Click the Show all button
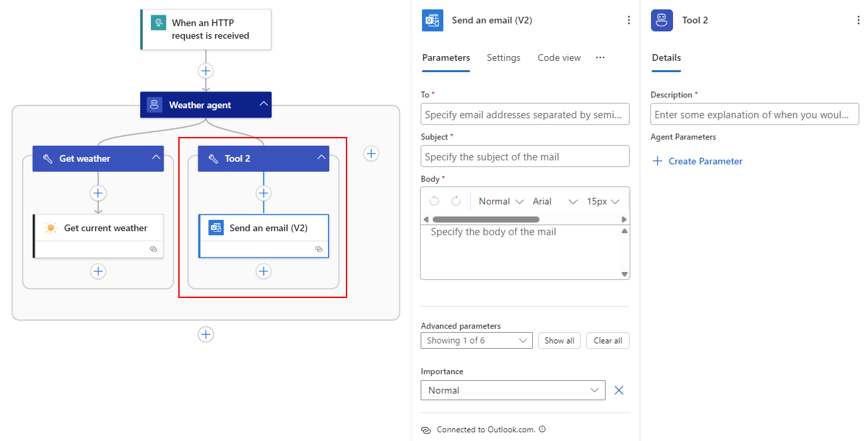868x441 pixels. pos(559,341)
